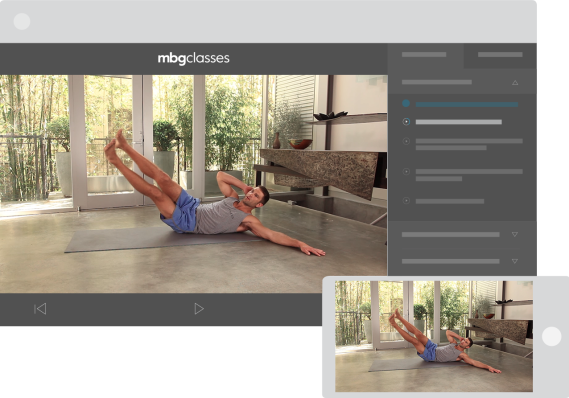Click the main workout video frame
This screenshot has width=569, height=398.
[x=193, y=184]
